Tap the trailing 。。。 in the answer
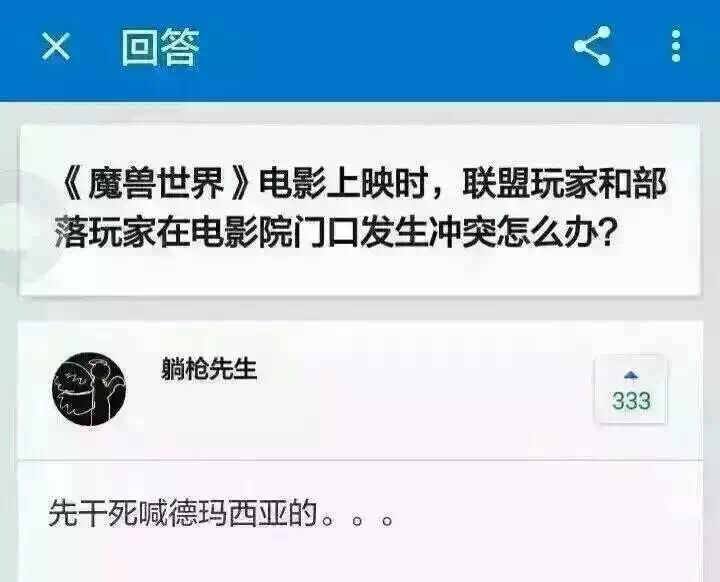This screenshot has width=720, height=582. coord(357,521)
